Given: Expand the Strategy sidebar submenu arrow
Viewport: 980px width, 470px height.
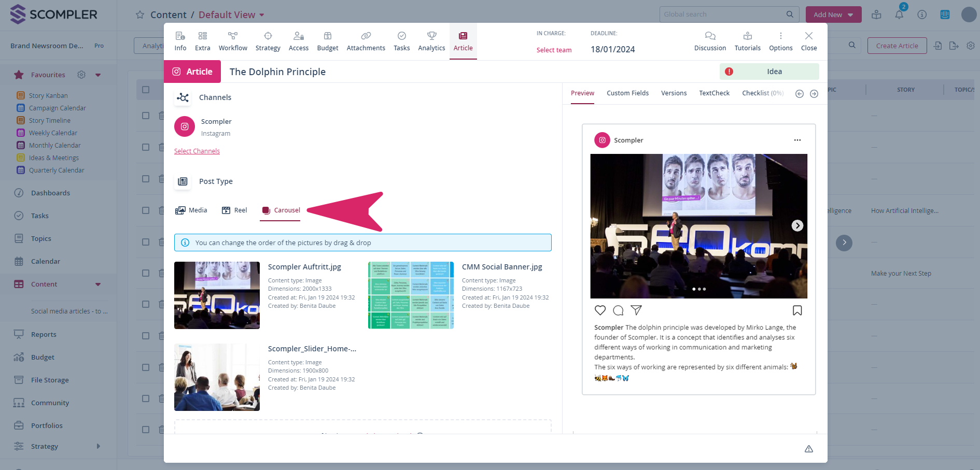Looking at the screenshot, I should 98,446.
